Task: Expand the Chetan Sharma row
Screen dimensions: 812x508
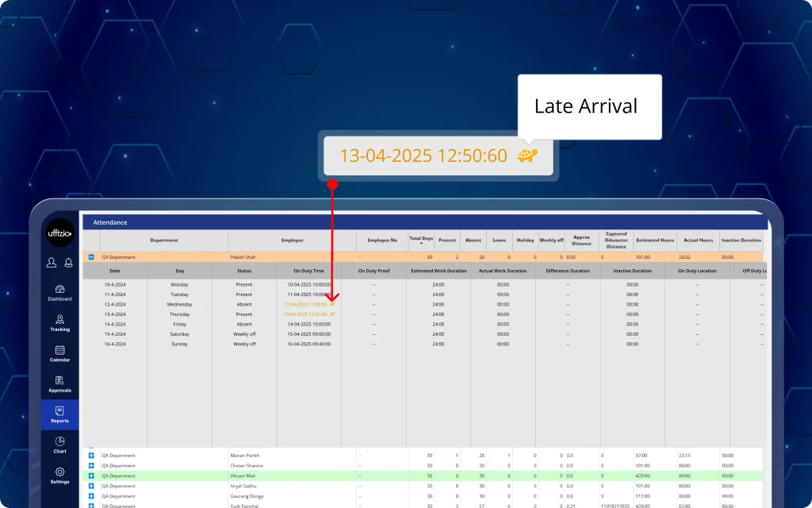Action: 91,465
